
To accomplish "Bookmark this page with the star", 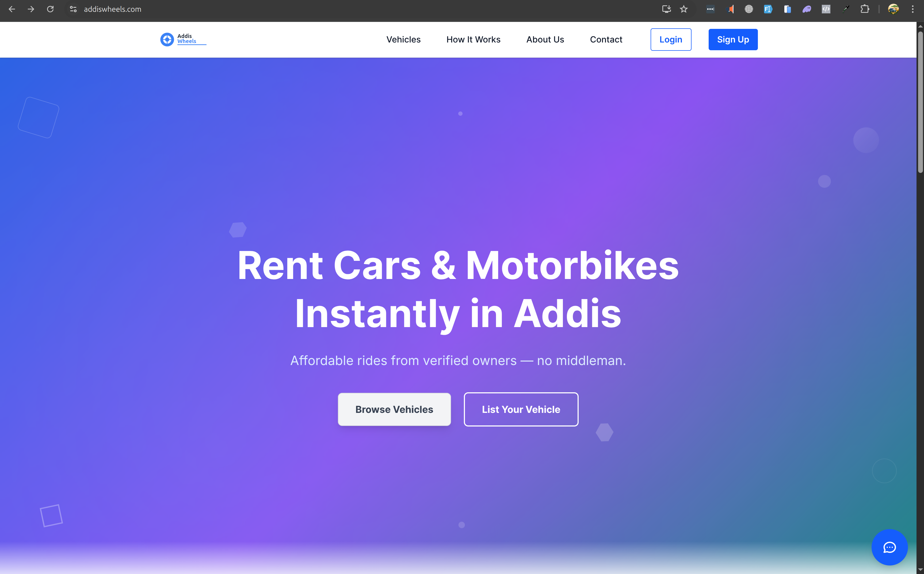I will pyautogui.click(x=684, y=9).
